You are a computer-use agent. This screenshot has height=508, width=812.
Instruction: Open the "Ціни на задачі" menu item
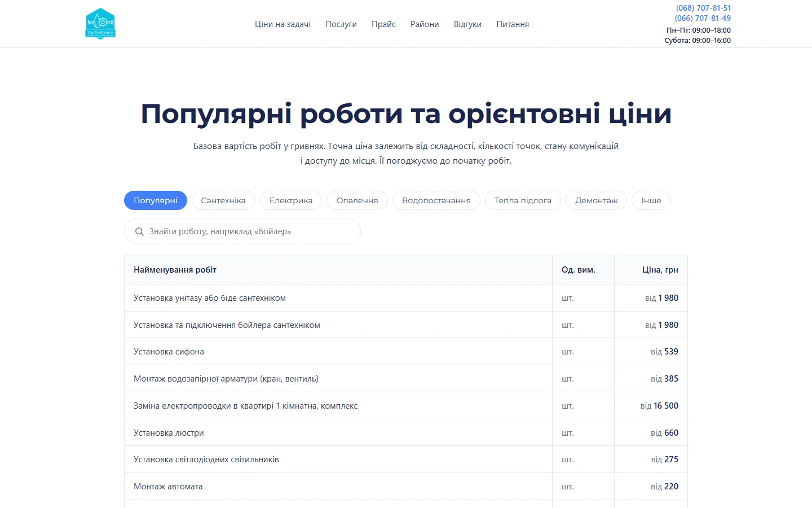(x=283, y=24)
